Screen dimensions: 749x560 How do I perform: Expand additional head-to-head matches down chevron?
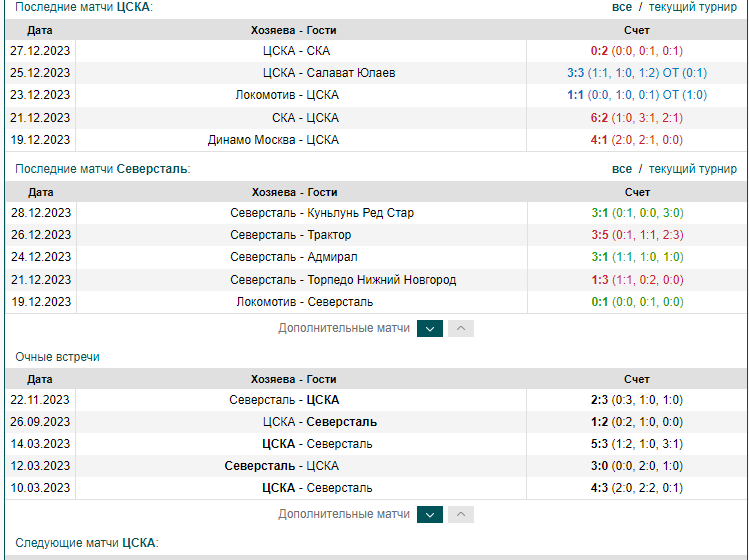click(429, 515)
